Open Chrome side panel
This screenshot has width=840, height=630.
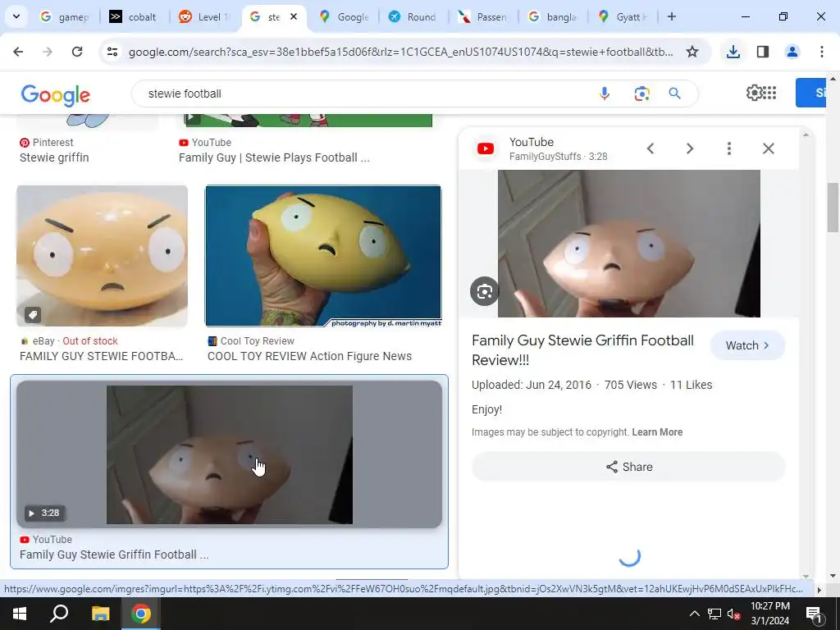click(x=763, y=52)
